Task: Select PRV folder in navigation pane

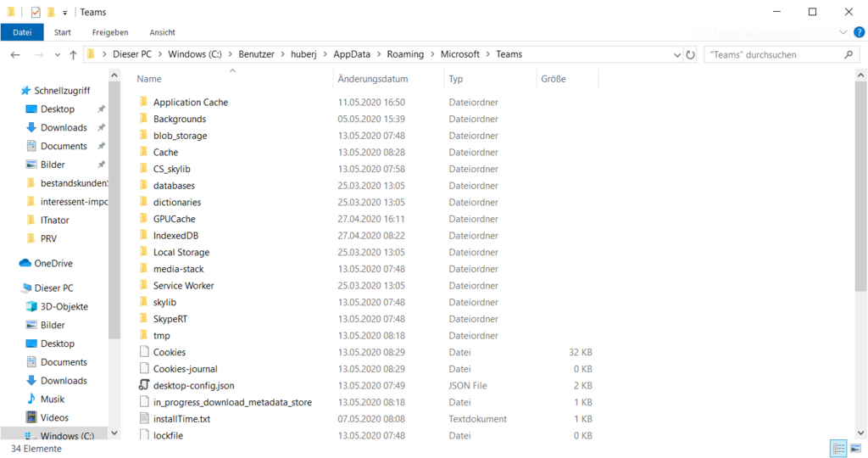Action: (x=48, y=238)
